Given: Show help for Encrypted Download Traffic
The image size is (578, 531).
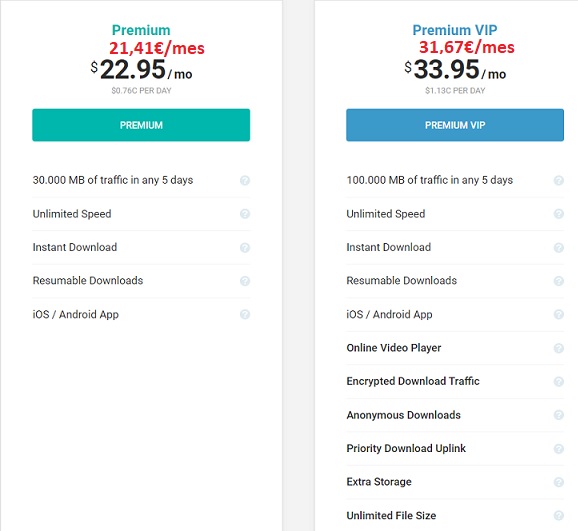Looking at the screenshot, I should click(559, 381).
